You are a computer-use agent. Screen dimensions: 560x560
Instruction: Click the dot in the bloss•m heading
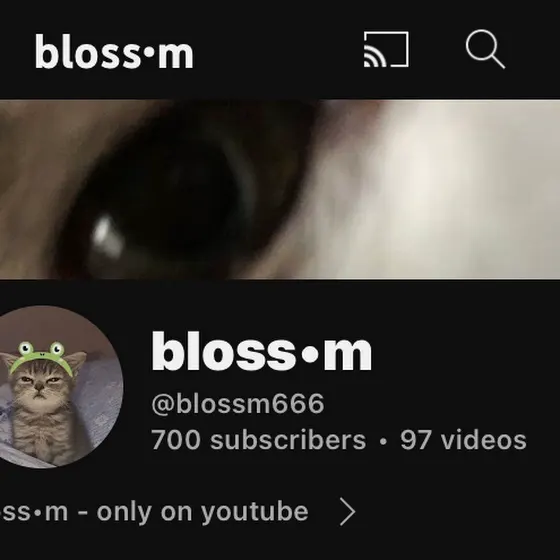click(x=310, y=354)
